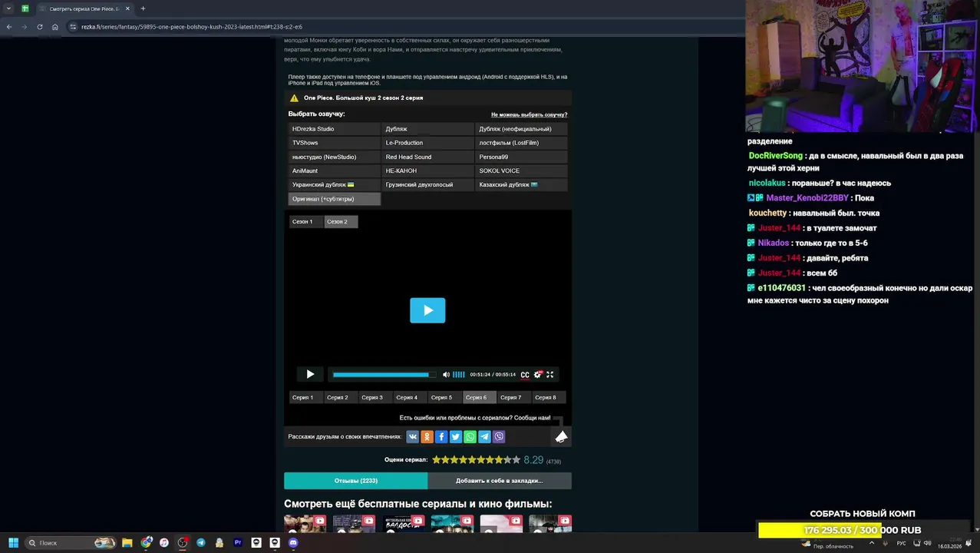The width and height of the screenshot is (980, 553).
Task: Open player quality settings gear
Action: tap(537, 375)
